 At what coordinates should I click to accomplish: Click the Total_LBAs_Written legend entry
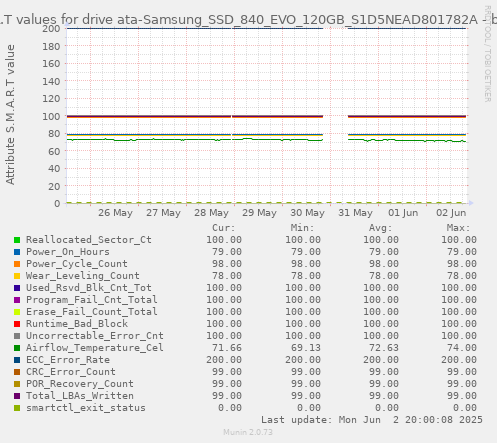click(x=80, y=396)
